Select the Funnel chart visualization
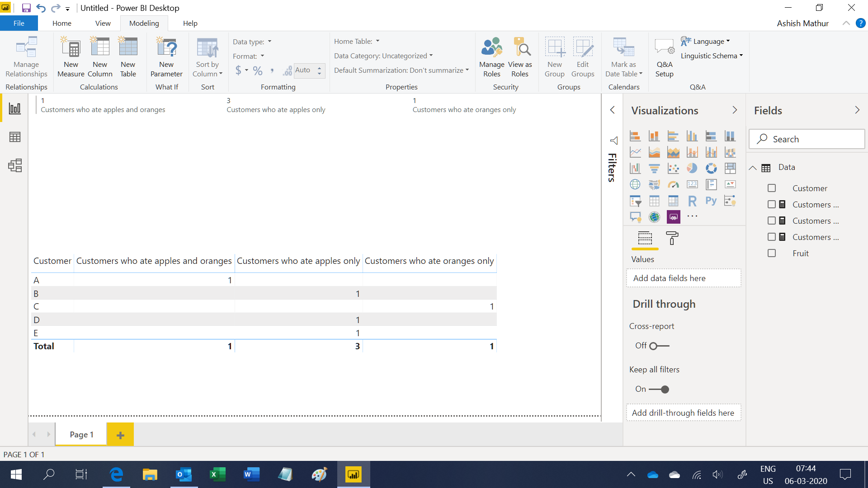The width and height of the screenshot is (868, 488). click(x=654, y=169)
